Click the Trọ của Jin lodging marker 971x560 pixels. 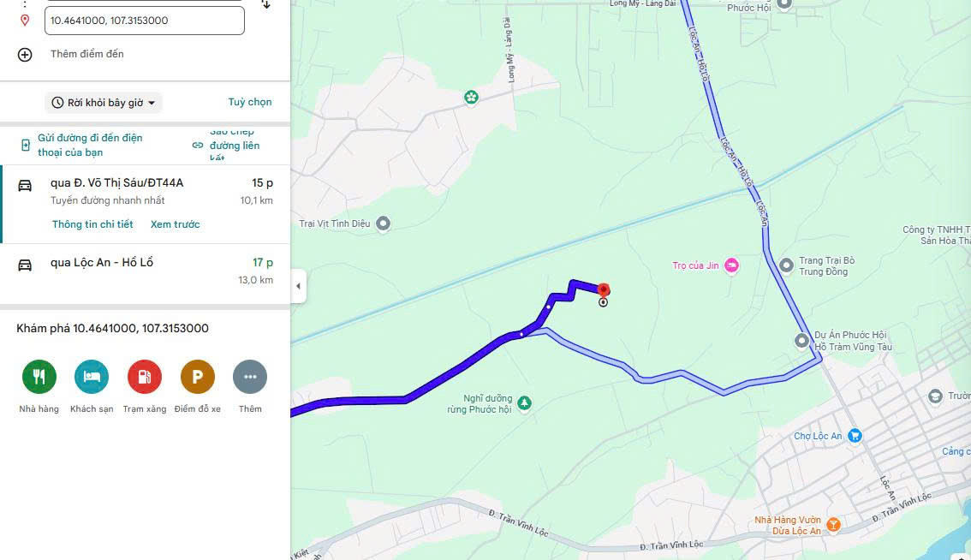pyautogui.click(x=731, y=265)
